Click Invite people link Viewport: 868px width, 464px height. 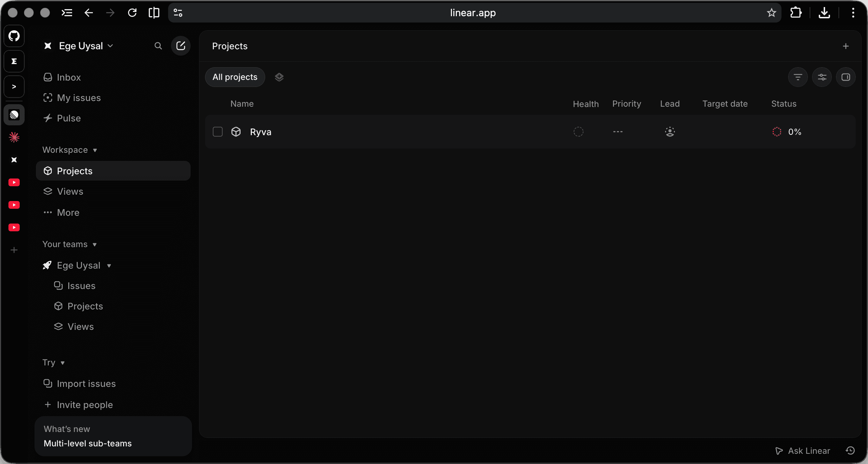(84, 405)
